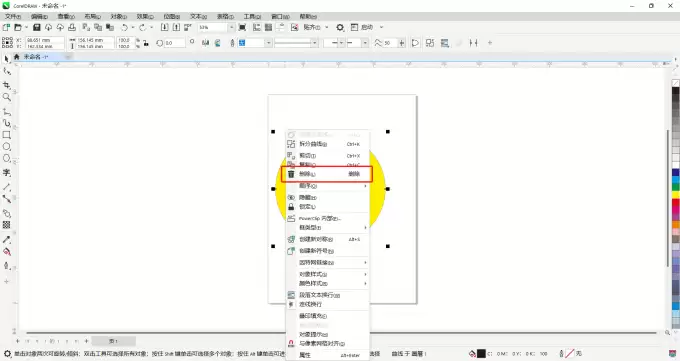Click the blue swatch in color palette
The height and width of the screenshot is (361, 680).
(x=675, y=173)
